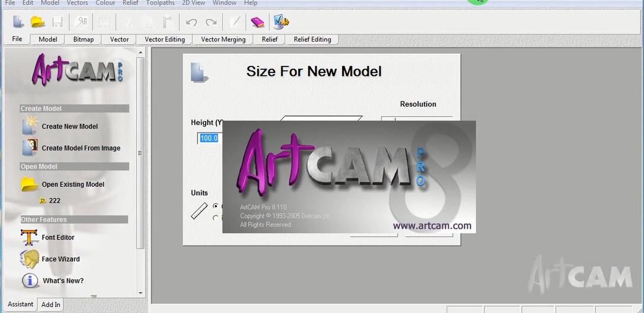
Task: Open the Model menu
Action: click(x=50, y=3)
